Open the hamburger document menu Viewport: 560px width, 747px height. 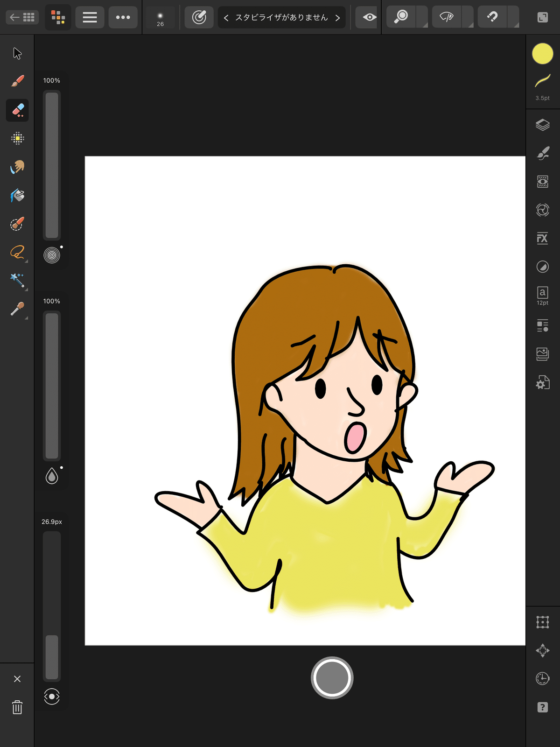(90, 17)
